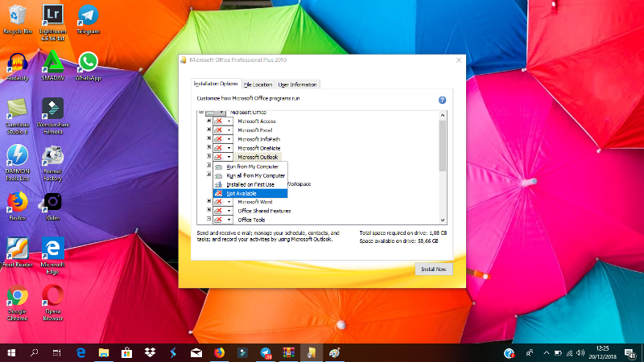The height and width of the screenshot is (362, 644).
Task: Expand the Microsoft Outlook tree node
Action: pyautogui.click(x=208, y=156)
